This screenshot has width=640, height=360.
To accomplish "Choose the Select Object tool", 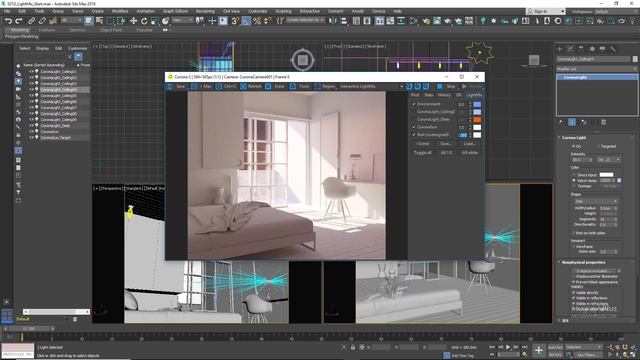I will [89, 21].
